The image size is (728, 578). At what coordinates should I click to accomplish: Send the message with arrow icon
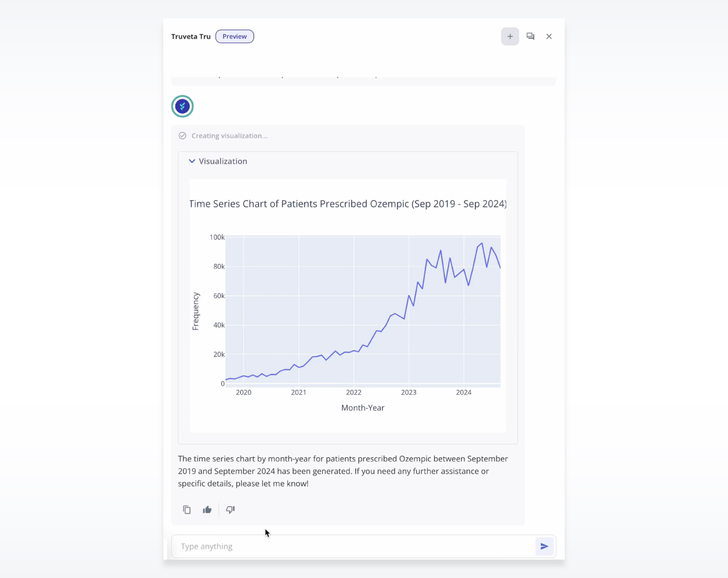544,546
